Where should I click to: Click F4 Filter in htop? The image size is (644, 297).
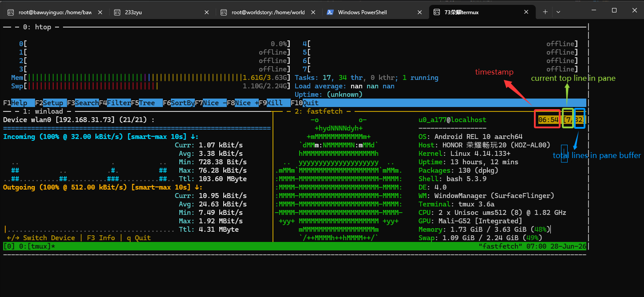click(x=115, y=103)
